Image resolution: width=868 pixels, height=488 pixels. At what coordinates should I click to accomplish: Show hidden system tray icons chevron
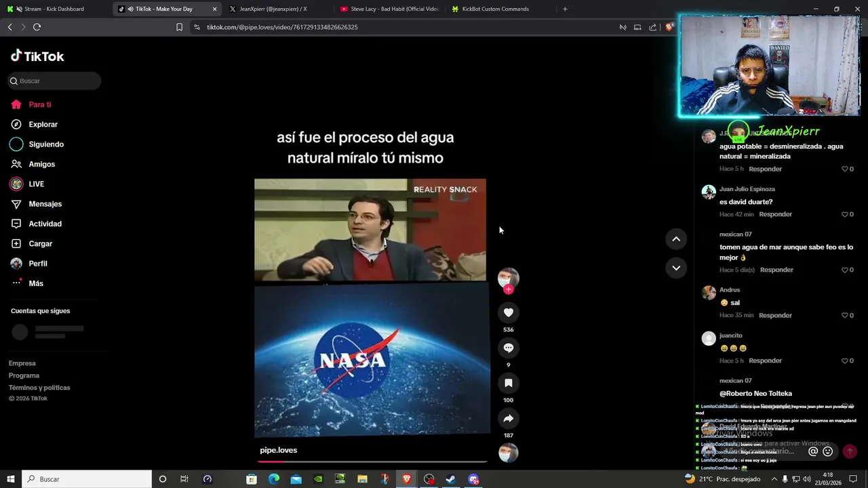pyautogui.click(x=774, y=479)
